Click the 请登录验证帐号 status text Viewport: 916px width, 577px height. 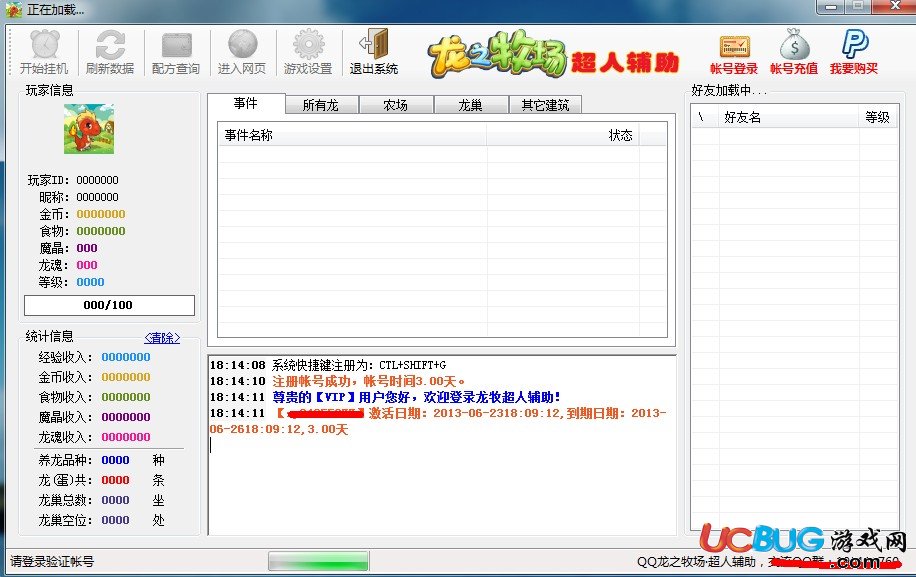[52, 561]
